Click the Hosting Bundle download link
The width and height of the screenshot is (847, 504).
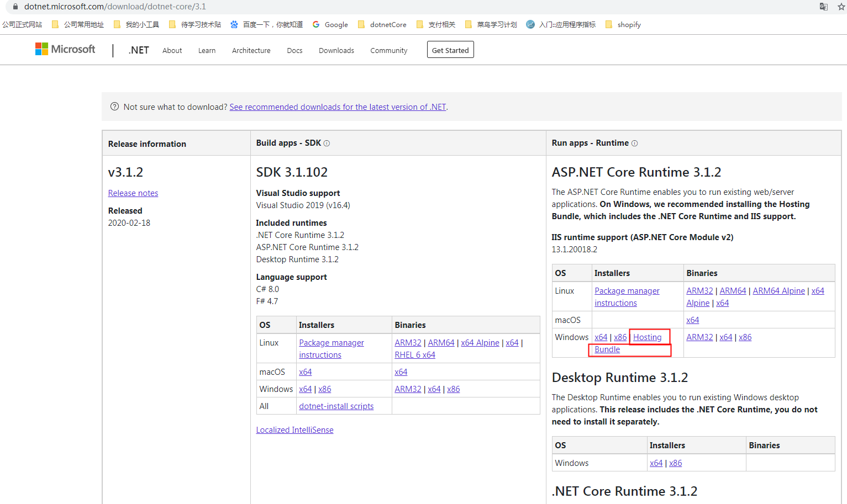(x=647, y=337)
